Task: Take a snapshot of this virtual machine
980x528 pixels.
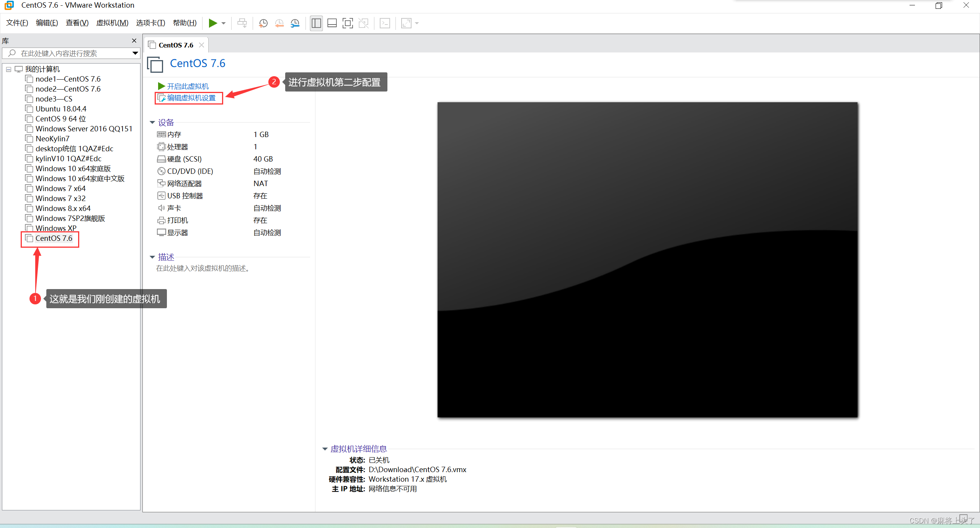Action: [263, 23]
